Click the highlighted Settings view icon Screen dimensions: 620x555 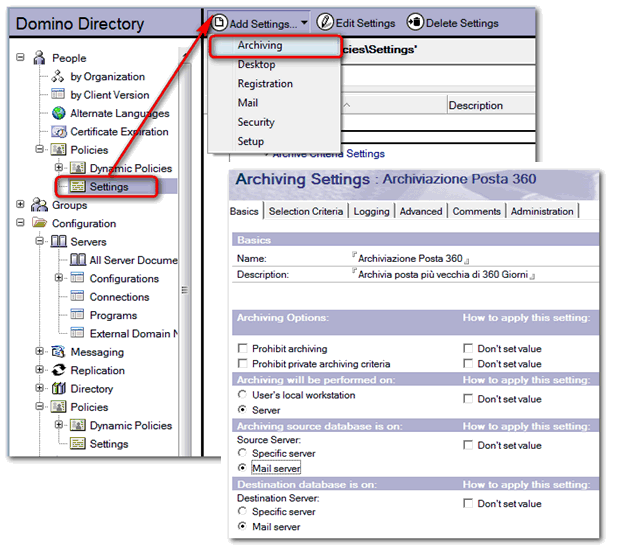tap(78, 186)
